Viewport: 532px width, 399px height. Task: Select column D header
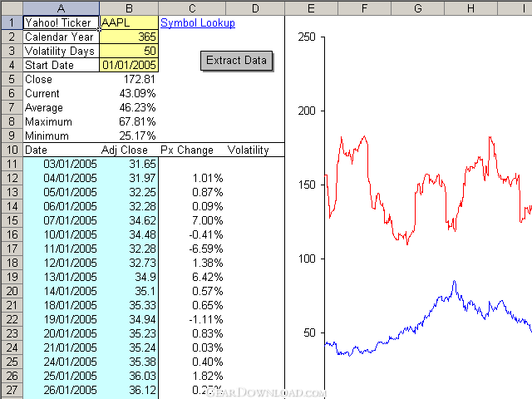pos(254,8)
